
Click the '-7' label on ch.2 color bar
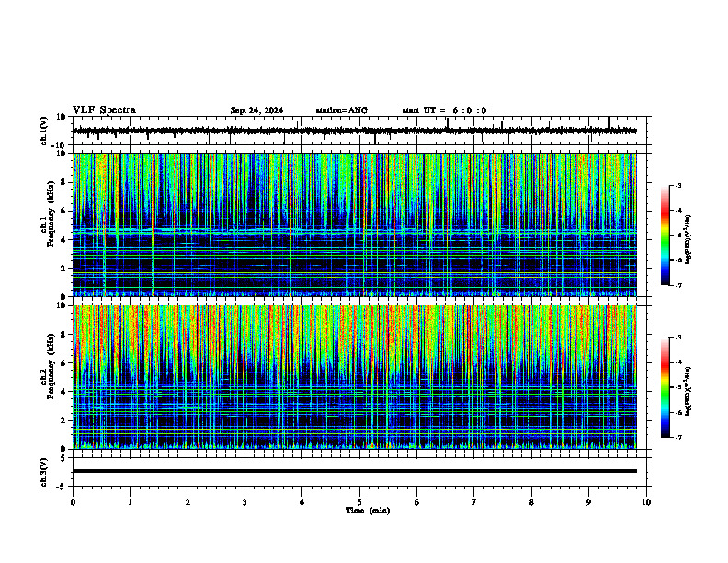point(677,437)
